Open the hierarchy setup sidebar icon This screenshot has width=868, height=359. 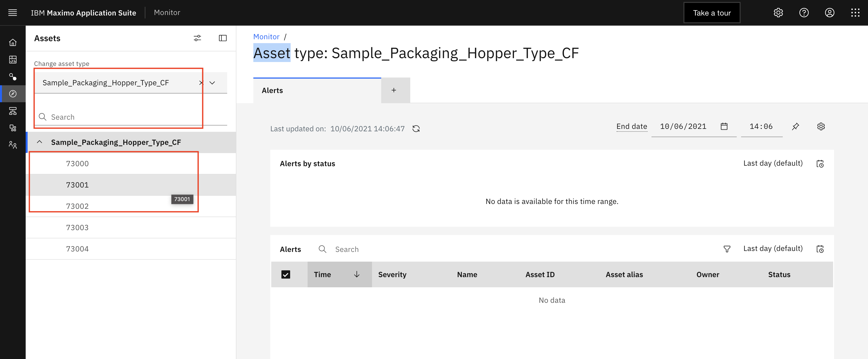pos(12,111)
